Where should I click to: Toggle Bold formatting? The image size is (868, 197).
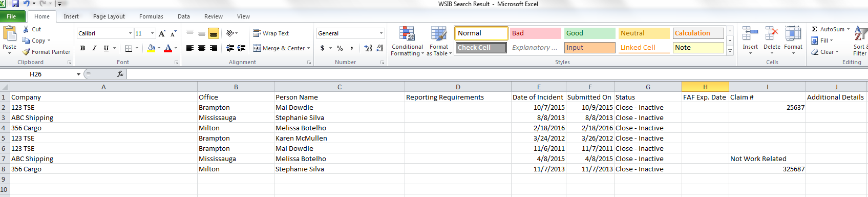pos(82,48)
